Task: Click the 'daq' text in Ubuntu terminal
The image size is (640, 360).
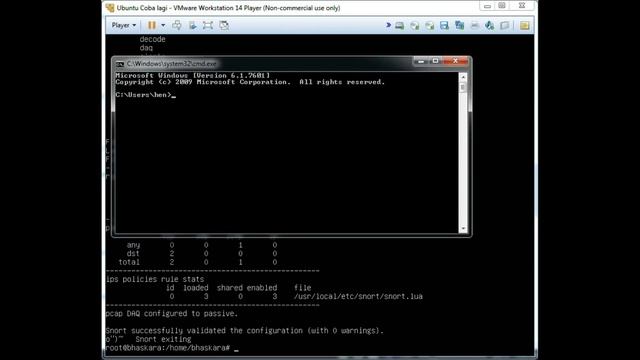Action: pyautogui.click(x=146, y=48)
